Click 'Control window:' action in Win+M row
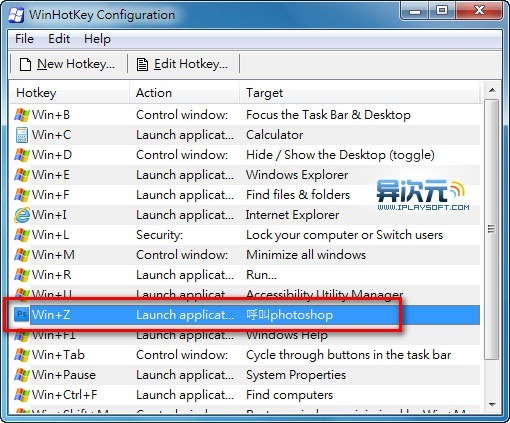This screenshot has height=423, width=510. click(182, 255)
